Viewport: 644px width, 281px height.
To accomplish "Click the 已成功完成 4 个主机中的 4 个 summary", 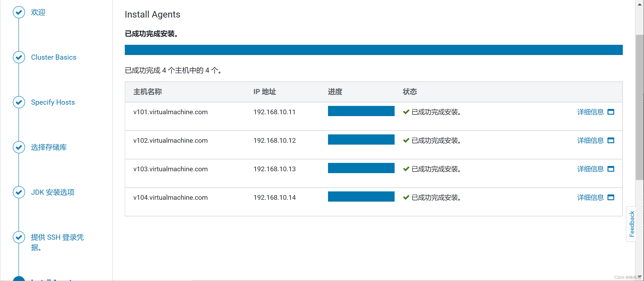I will point(173,70).
